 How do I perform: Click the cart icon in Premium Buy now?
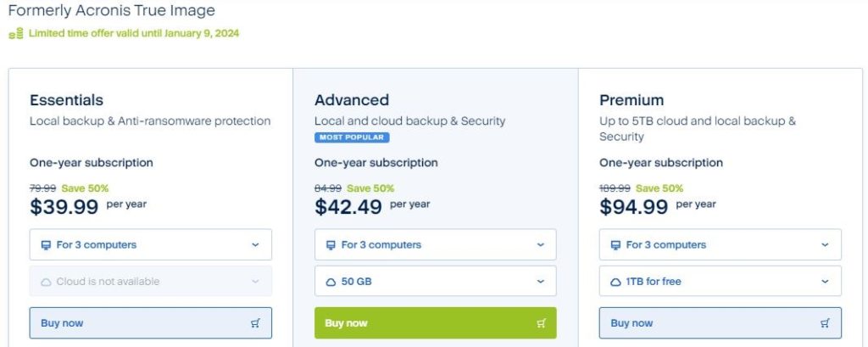click(x=825, y=323)
